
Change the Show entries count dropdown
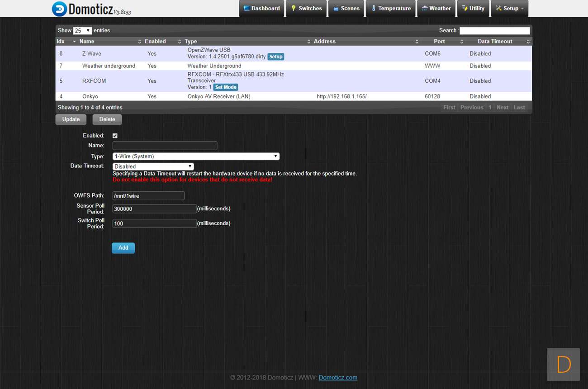pos(82,31)
